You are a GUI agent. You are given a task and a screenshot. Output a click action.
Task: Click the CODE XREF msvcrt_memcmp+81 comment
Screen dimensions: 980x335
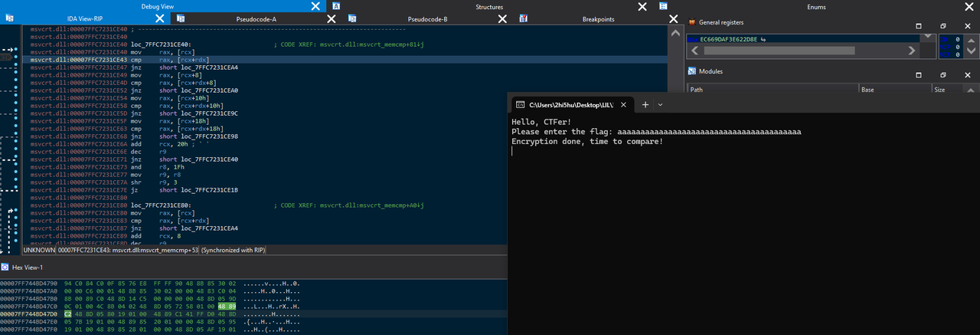(348, 44)
